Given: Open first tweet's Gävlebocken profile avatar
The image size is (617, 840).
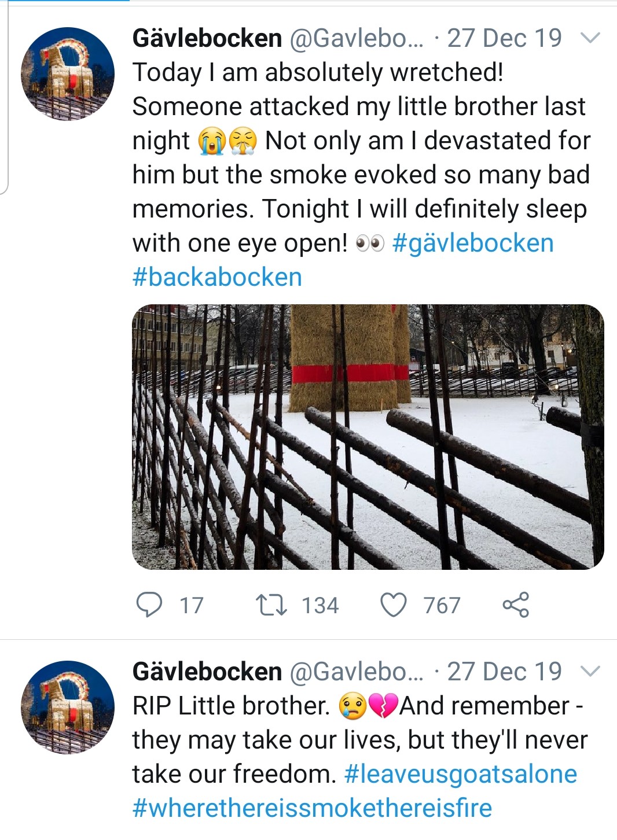Looking at the screenshot, I should 68,74.
